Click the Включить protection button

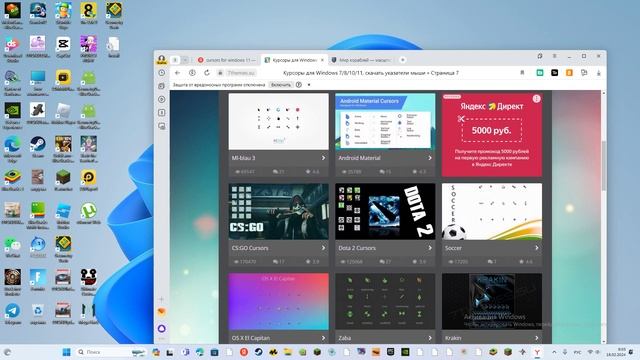tap(281, 85)
